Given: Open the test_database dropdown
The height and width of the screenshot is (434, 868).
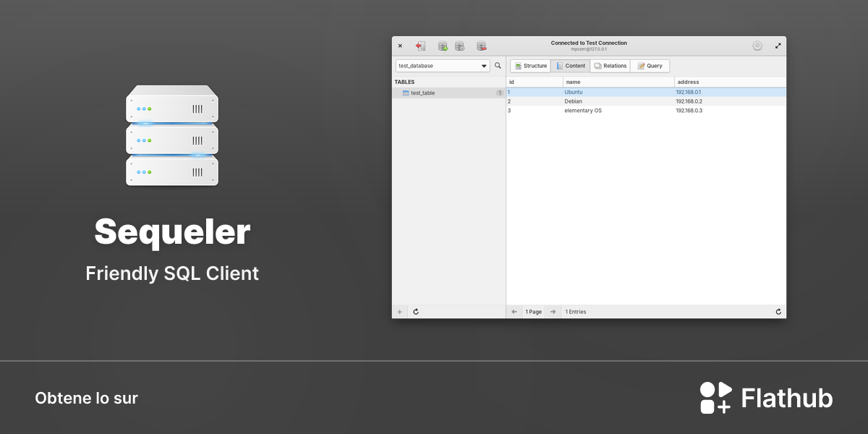Looking at the screenshot, I should (x=443, y=66).
